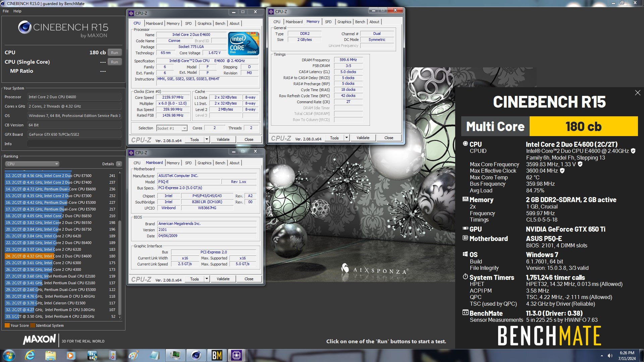Switch to SPD tab in CPU-Z Memory window
The width and height of the screenshot is (644, 362).
[328, 22]
